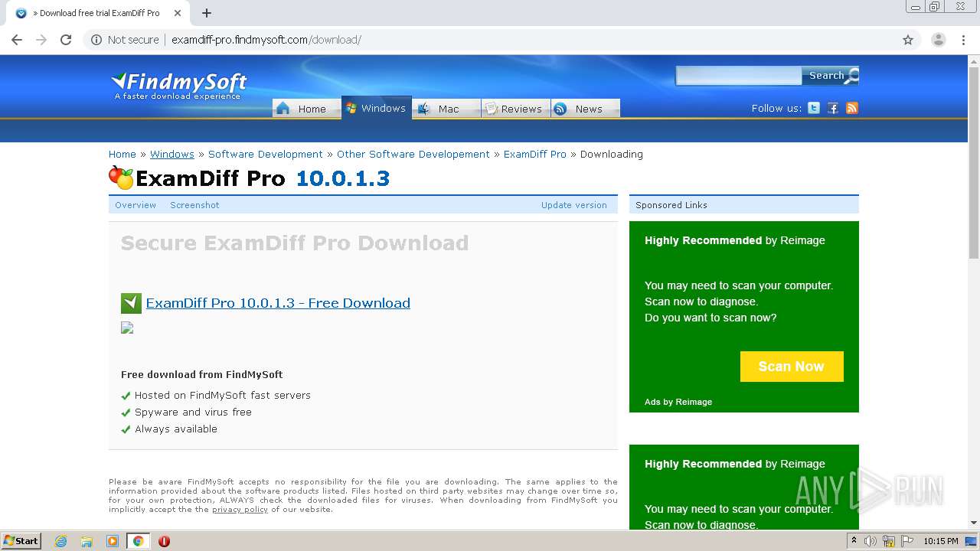Click red stop-shaped taskbar icon

(164, 541)
